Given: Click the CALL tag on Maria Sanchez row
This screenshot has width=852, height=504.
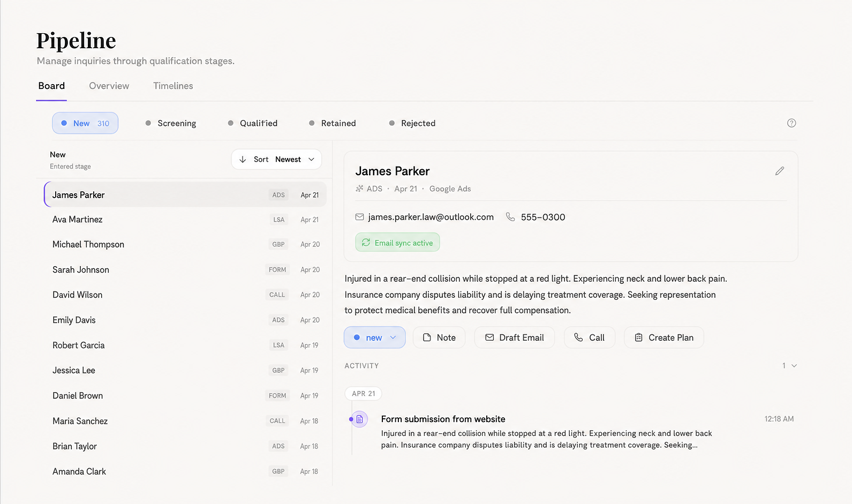Looking at the screenshot, I should click(x=277, y=421).
